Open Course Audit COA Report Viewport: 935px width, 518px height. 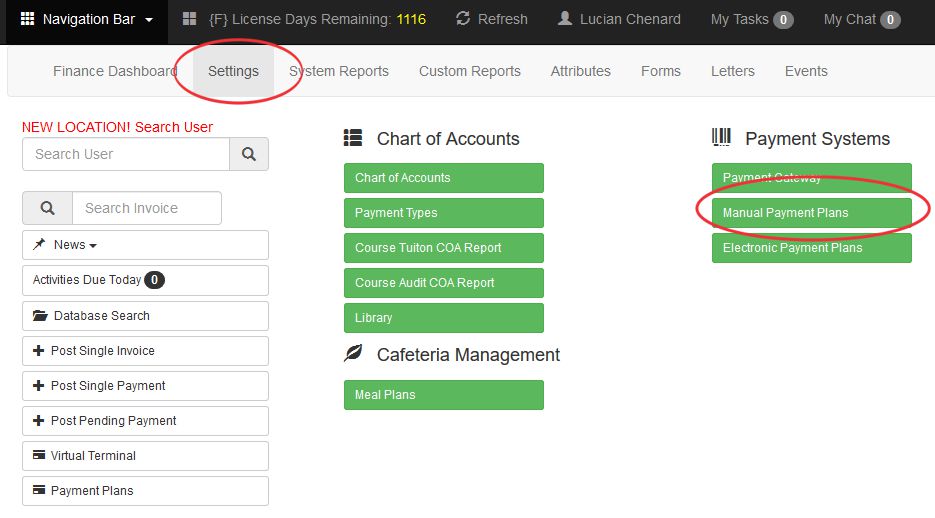(444, 283)
